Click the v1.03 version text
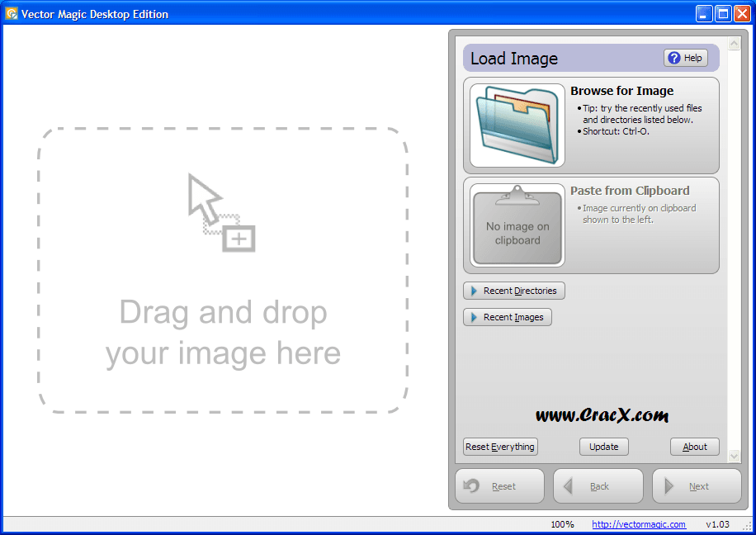Screen dimensions: 756x535 coord(717,524)
